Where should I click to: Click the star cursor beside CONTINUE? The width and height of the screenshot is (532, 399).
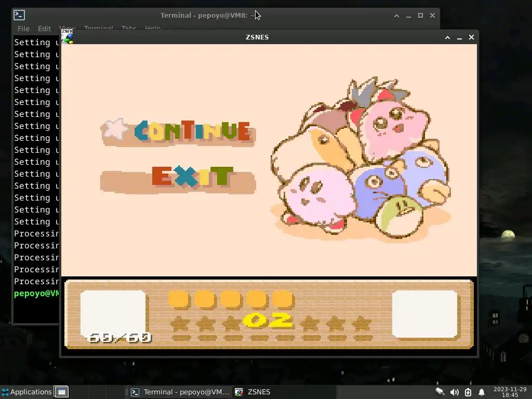pyautogui.click(x=115, y=129)
